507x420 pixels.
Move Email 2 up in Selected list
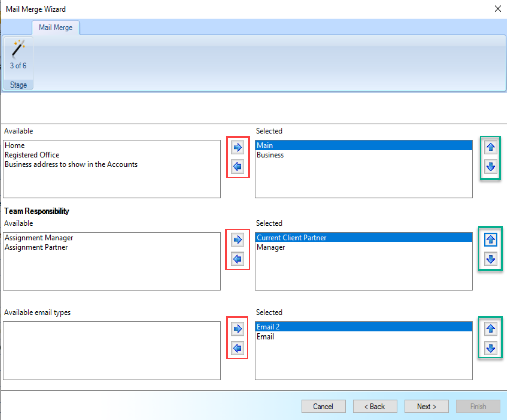[491, 329]
